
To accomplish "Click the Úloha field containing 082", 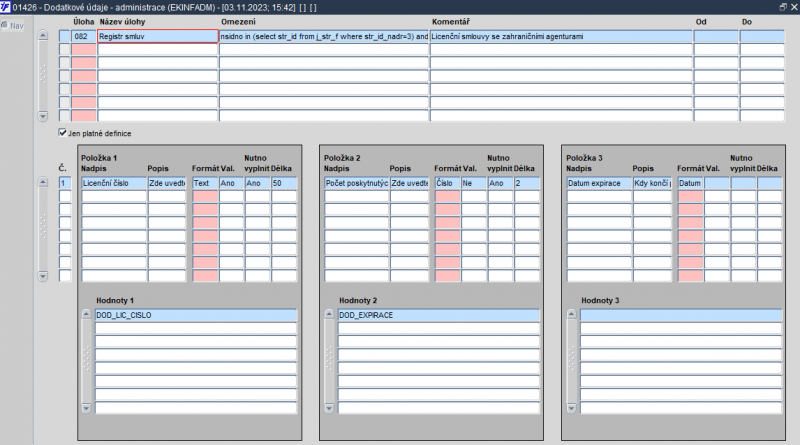I will point(84,36).
